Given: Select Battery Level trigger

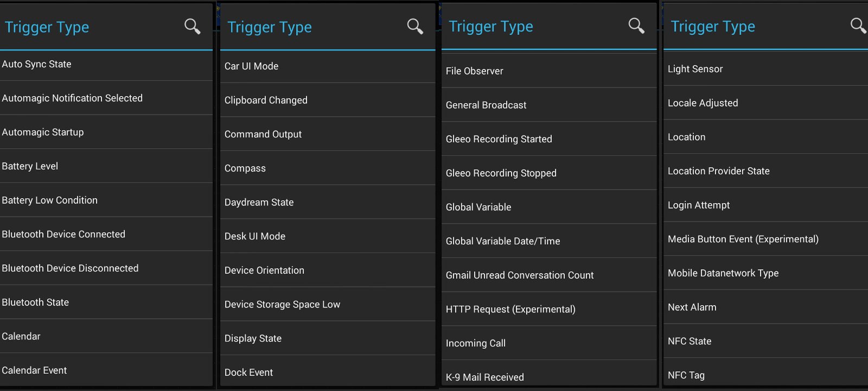Looking at the screenshot, I should [x=106, y=166].
